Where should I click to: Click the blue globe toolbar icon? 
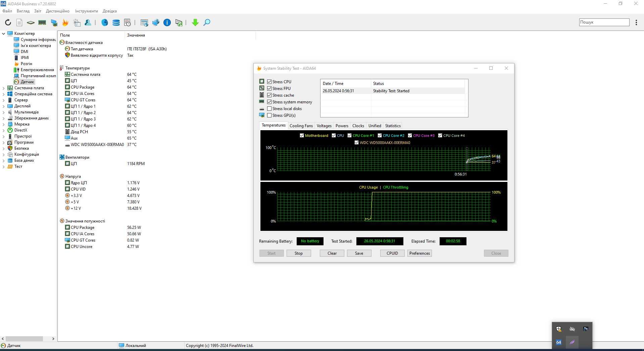tap(105, 22)
